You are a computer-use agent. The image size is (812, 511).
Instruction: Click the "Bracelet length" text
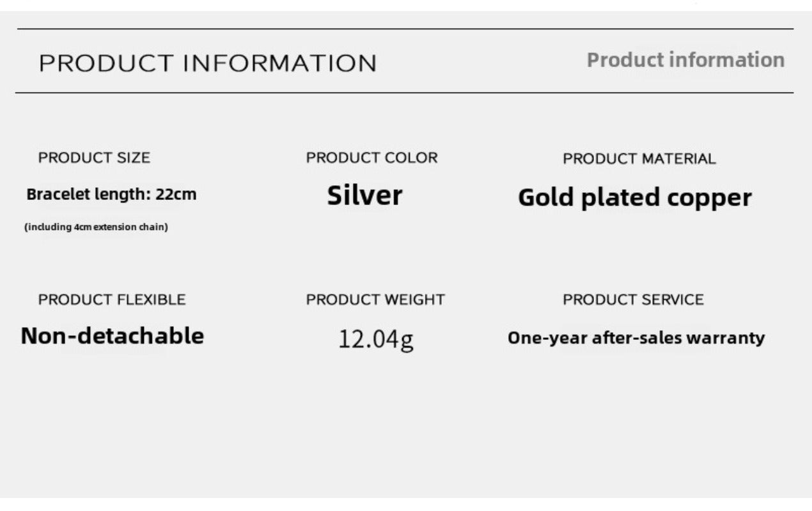click(x=87, y=195)
